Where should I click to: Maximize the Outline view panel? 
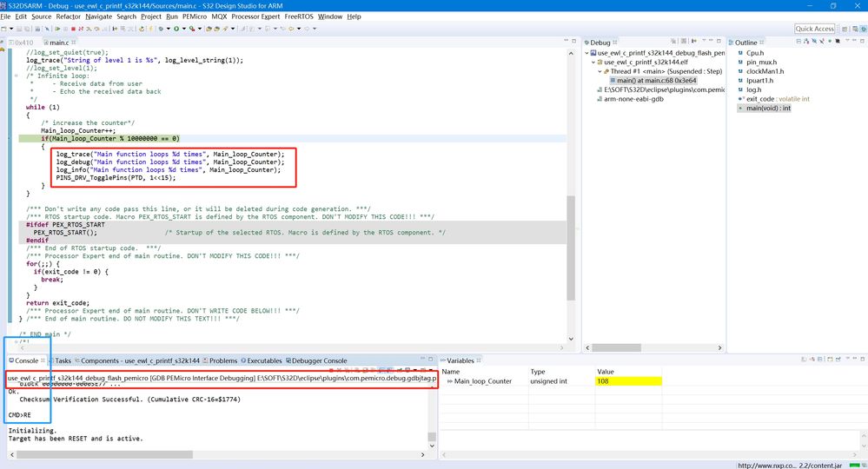pyautogui.click(x=862, y=41)
